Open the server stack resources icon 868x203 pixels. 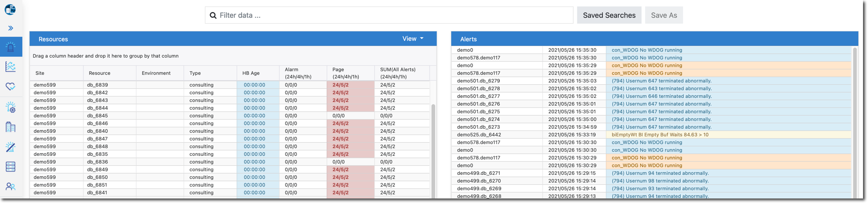[x=10, y=167]
